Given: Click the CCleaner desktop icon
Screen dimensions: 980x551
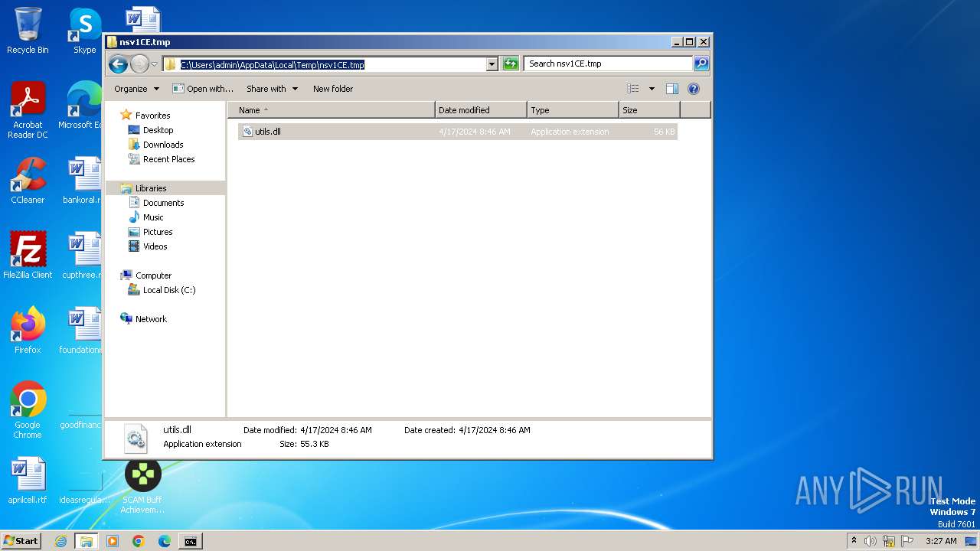Looking at the screenshot, I should click(28, 181).
